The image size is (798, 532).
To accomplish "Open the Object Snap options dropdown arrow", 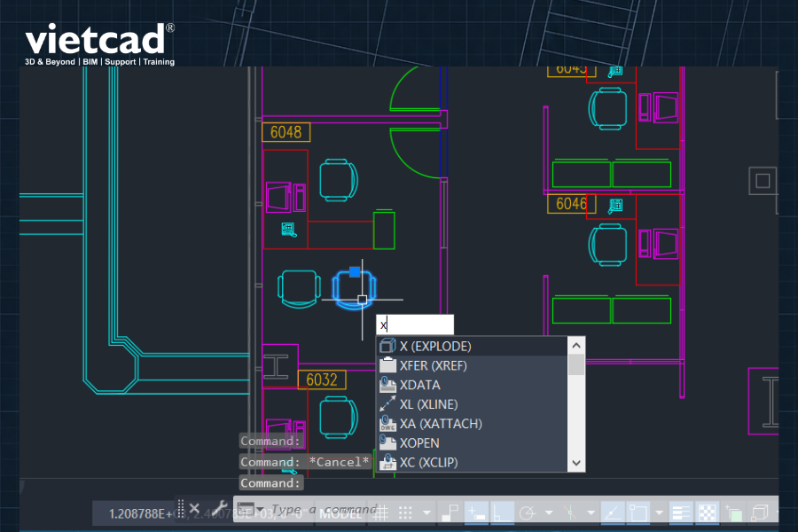I will click(659, 512).
